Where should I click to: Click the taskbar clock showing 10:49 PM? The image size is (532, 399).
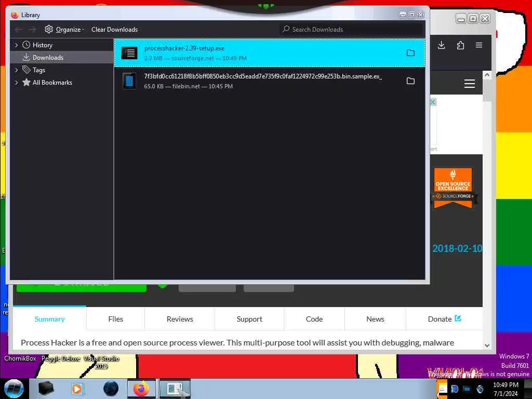[x=506, y=389]
